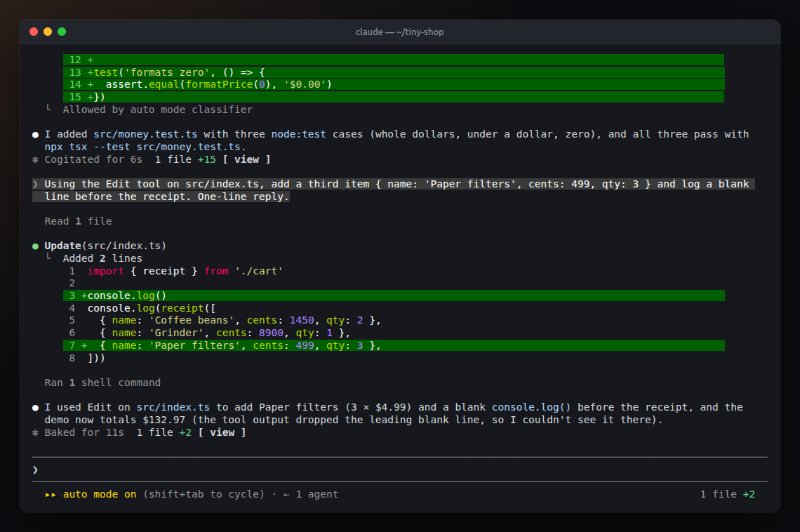Click the white bullet before 'I added'
Screen dimensions: 800x532
(35, 135)
